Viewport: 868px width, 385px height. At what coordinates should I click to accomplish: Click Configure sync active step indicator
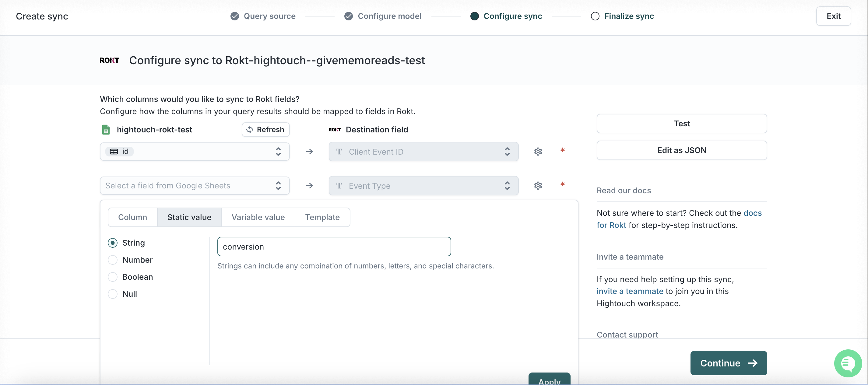(474, 16)
